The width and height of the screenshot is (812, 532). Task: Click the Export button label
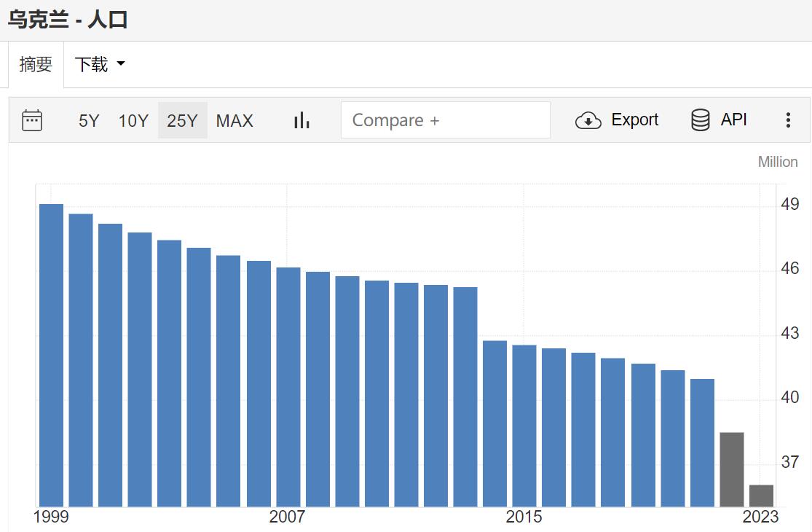[x=634, y=120]
